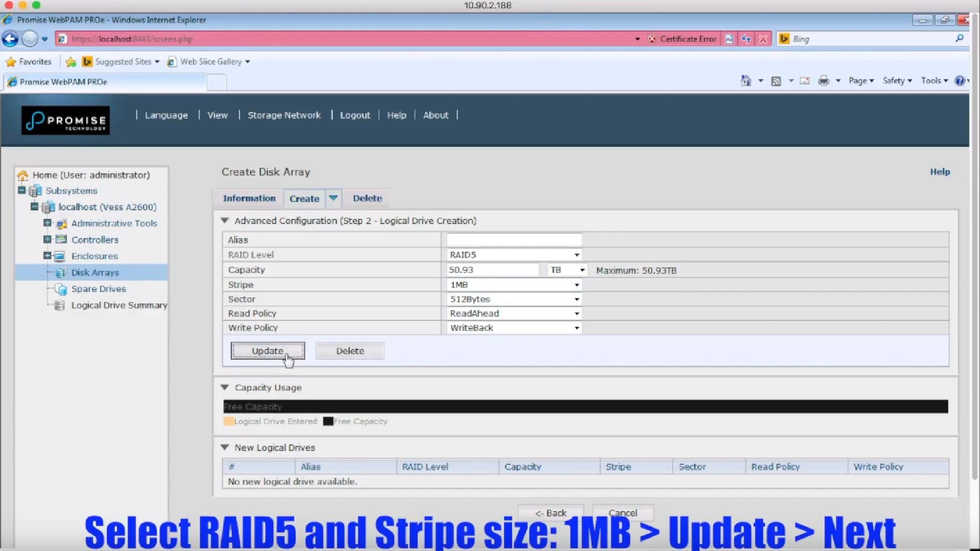Click the browser Home icon
Viewport: 980px width, 551px height.
(746, 81)
